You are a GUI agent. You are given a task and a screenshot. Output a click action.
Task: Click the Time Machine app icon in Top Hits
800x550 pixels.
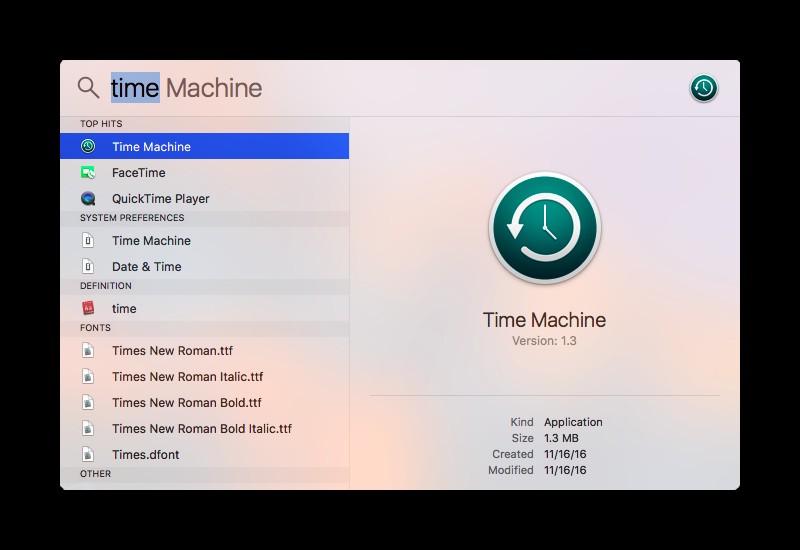tap(88, 146)
